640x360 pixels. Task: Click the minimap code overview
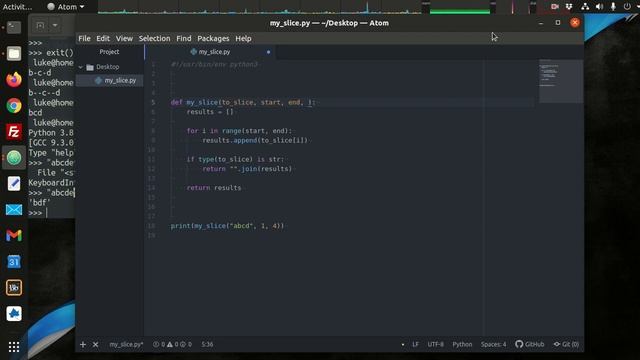(x=560, y=81)
